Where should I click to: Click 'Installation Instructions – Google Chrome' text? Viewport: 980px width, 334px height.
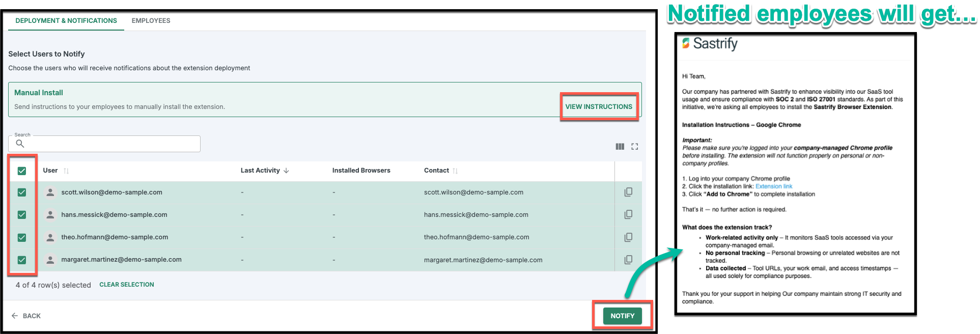coord(741,125)
